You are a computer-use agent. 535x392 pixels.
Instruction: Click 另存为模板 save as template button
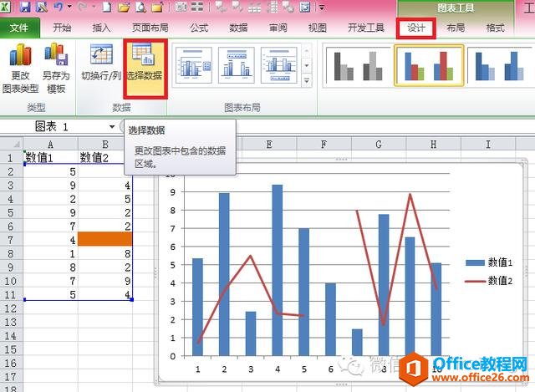(56, 69)
